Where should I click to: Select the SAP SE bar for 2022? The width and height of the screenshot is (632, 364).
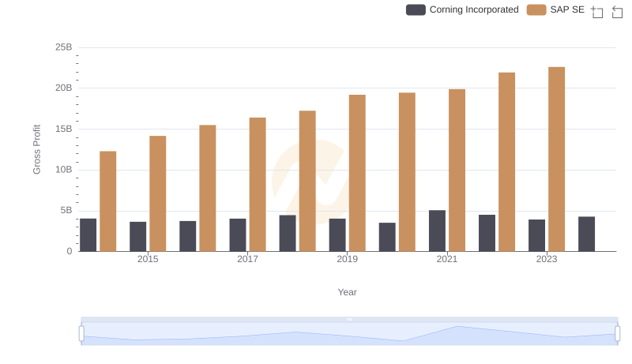(x=506, y=162)
